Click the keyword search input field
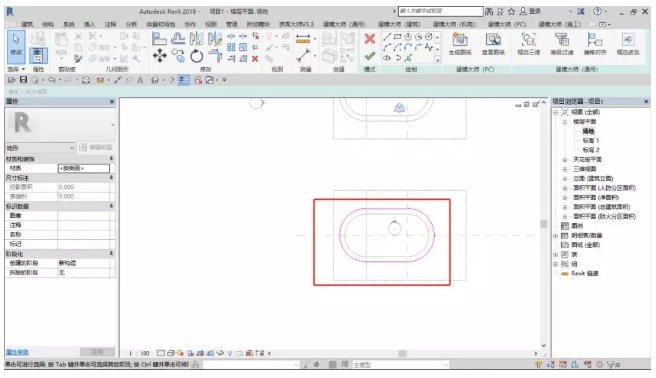Screen dimensions: 656x378 [440, 11]
